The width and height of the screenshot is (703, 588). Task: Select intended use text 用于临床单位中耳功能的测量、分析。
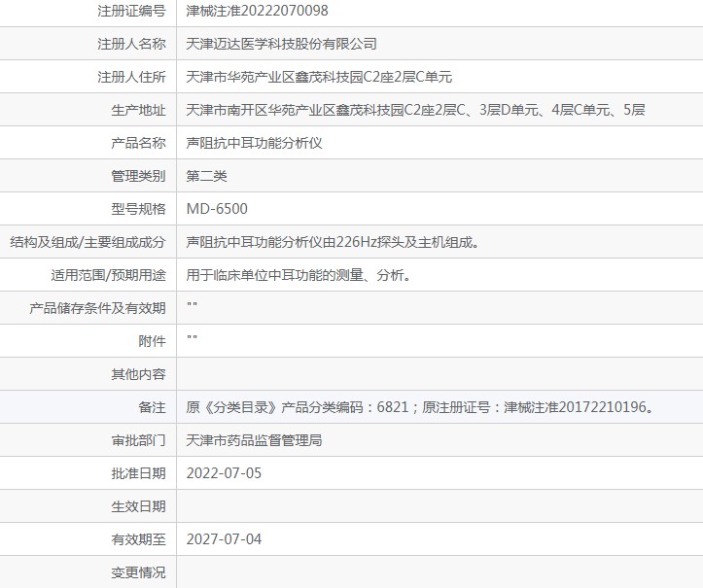[x=299, y=275]
